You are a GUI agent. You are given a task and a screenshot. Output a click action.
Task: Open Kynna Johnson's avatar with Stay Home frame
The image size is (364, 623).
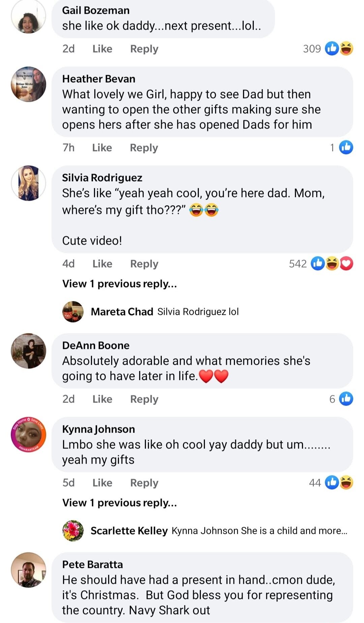coord(29,435)
